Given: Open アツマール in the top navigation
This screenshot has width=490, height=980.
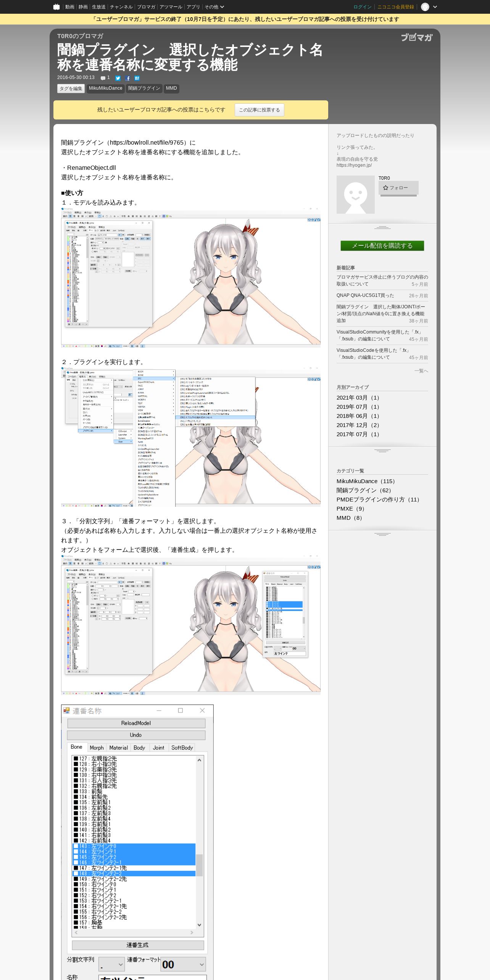Looking at the screenshot, I should click(171, 7).
